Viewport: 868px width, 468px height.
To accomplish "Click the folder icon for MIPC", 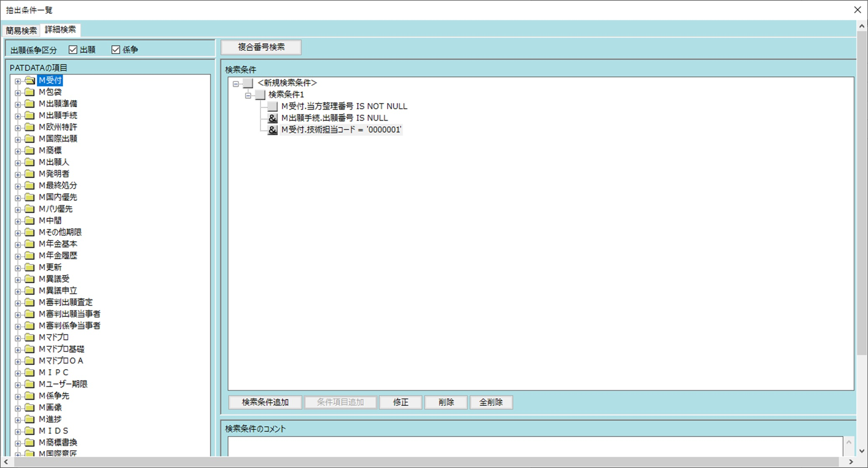I will [x=30, y=372].
